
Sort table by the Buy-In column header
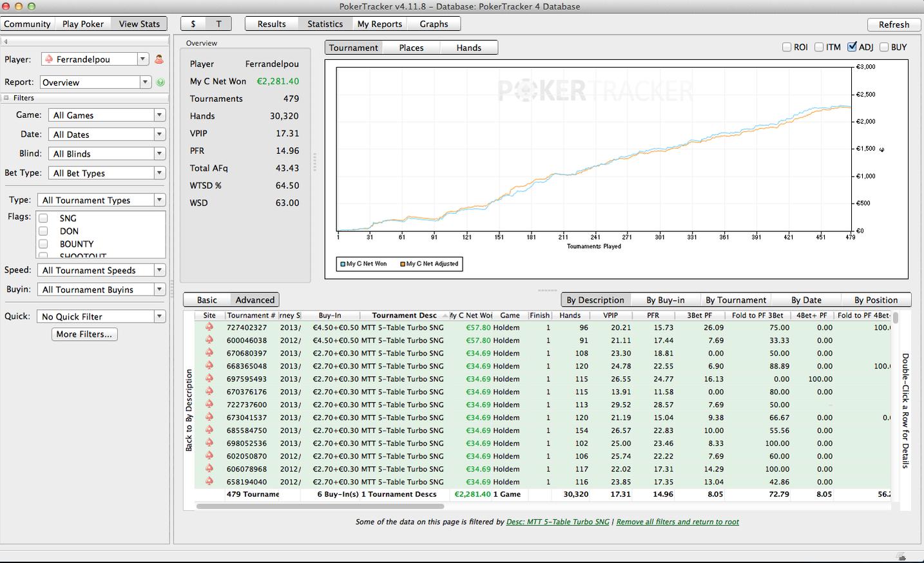pos(329,316)
